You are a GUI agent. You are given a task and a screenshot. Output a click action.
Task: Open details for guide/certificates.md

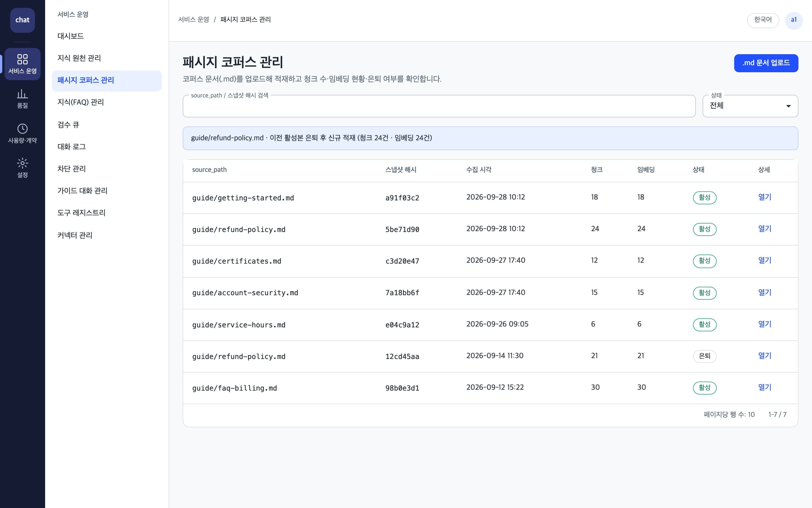click(x=765, y=260)
